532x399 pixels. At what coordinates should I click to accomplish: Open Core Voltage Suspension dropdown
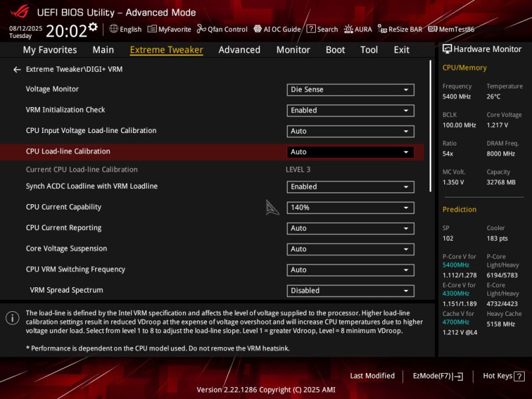click(x=350, y=249)
